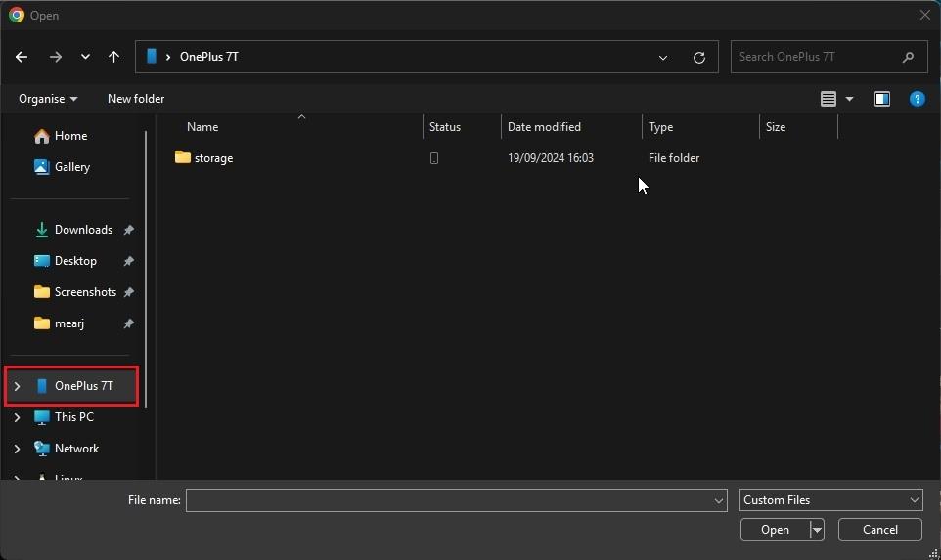The width and height of the screenshot is (941, 560).
Task: Close the Open dialog window
Action: (x=924, y=15)
